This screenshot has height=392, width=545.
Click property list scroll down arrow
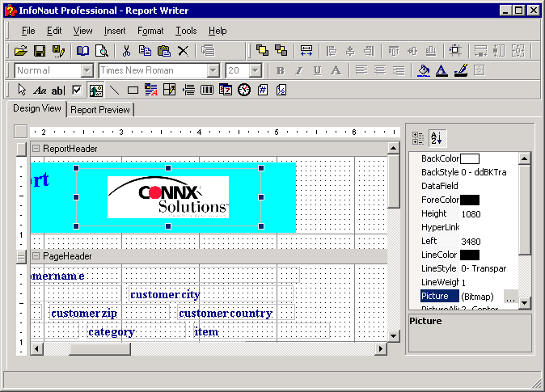point(525,303)
